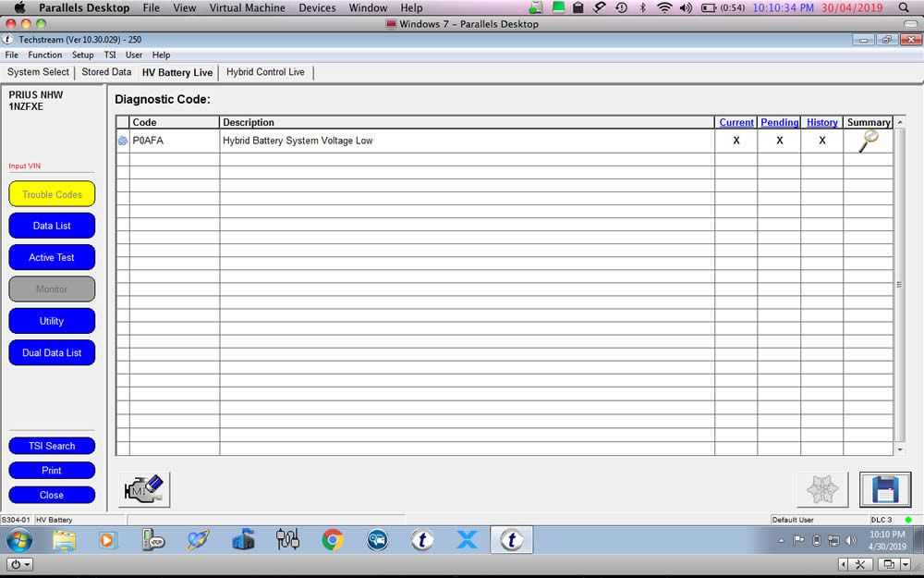
Task: Click the scroll-up arrow of the code table
Action: pyautogui.click(x=900, y=122)
